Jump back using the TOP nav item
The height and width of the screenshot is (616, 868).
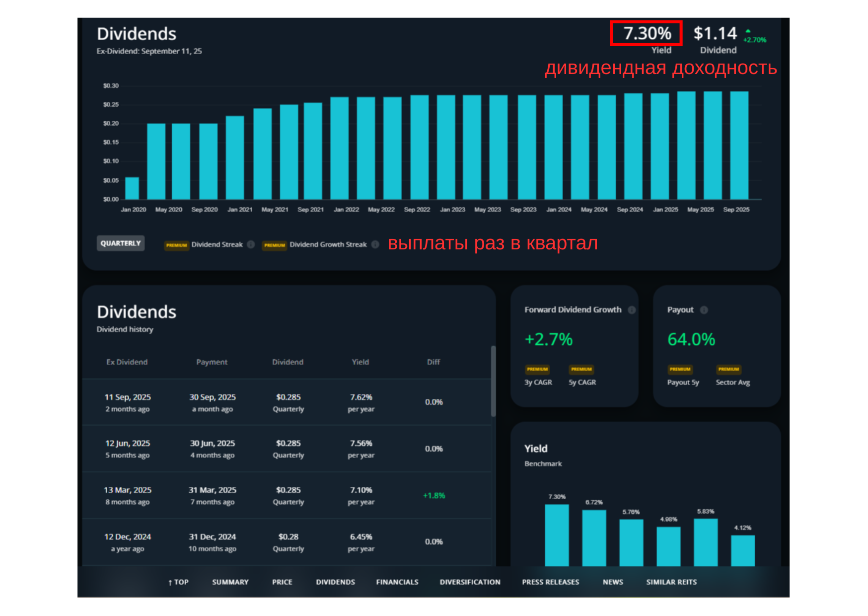point(178,582)
